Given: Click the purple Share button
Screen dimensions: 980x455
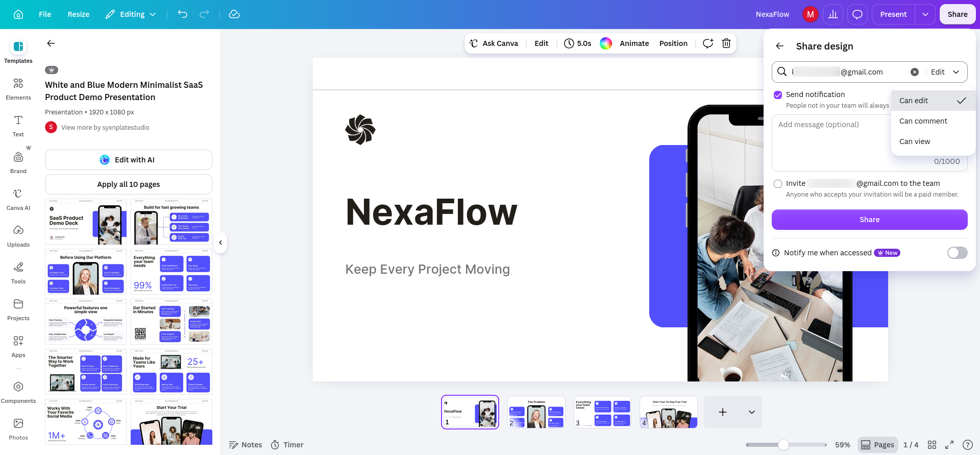Looking at the screenshot, I should [x=869, y=220].
